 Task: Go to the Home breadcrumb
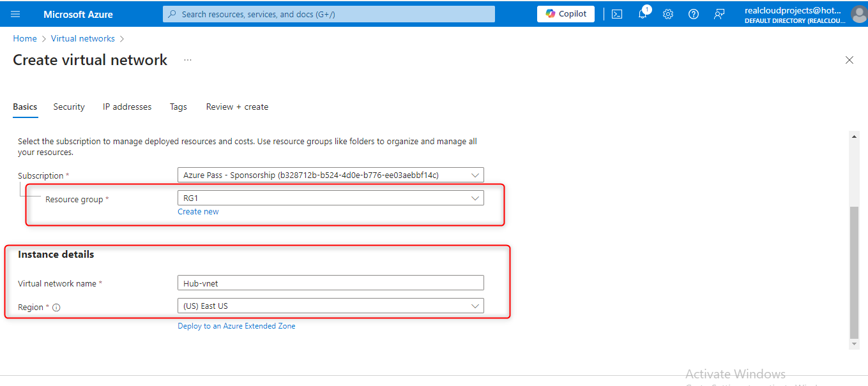point(25,38)
